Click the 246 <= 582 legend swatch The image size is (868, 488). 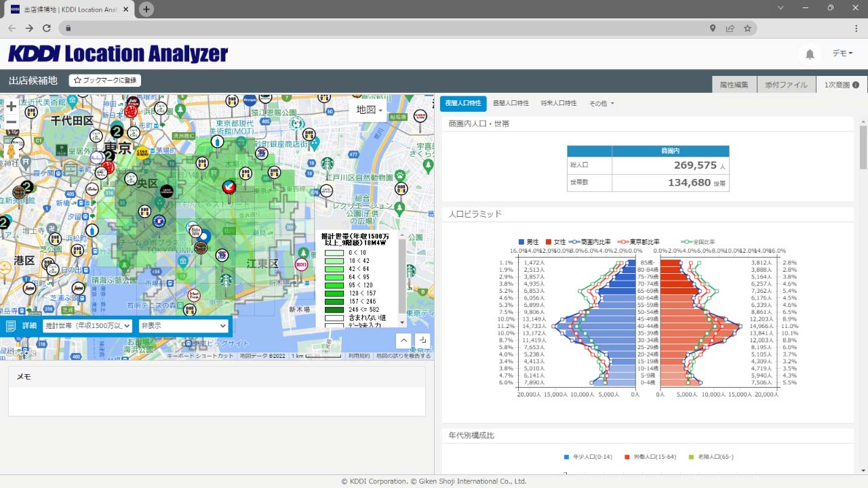(x=334, y=309)
